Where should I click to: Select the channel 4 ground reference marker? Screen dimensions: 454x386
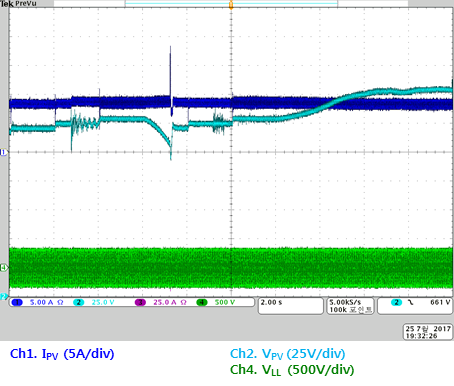3,267
